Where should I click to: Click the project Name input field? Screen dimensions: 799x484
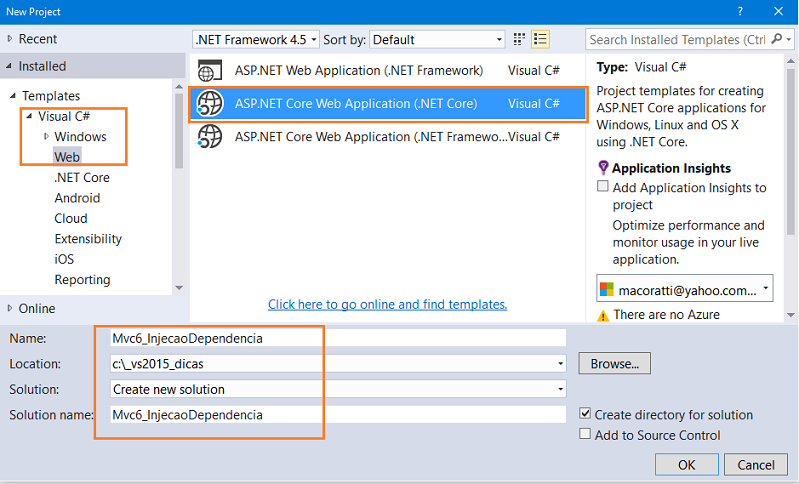pyautogui.click(x=338, y=338)
